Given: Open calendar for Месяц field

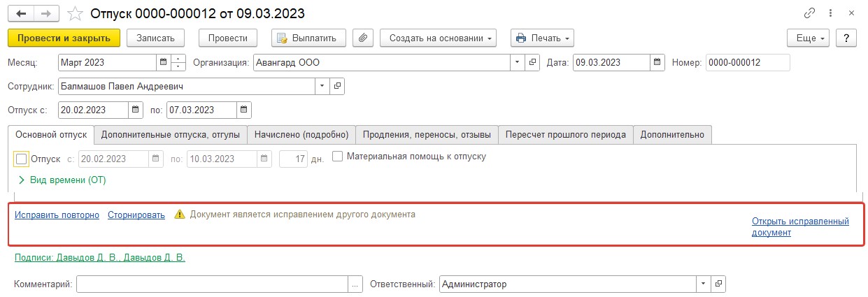Looking at the screenshot, I should click(x=163, y=62).
